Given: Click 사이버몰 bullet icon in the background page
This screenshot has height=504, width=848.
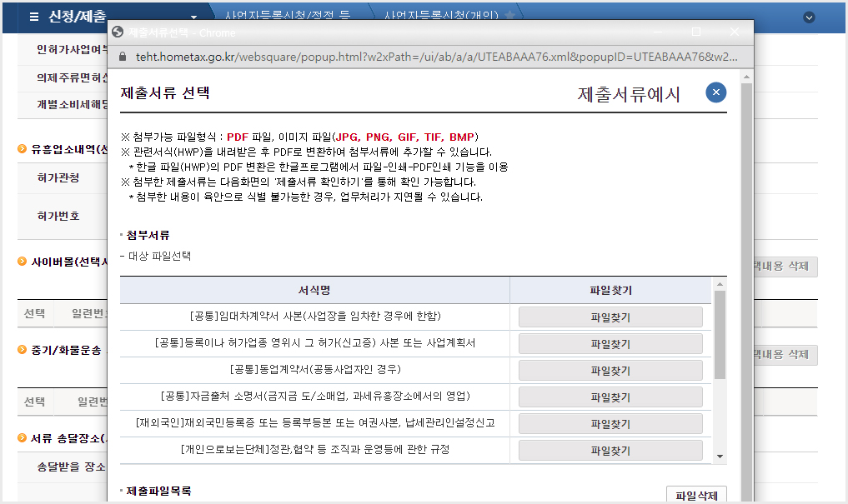Looking at the screenshot, I should 23,262.
